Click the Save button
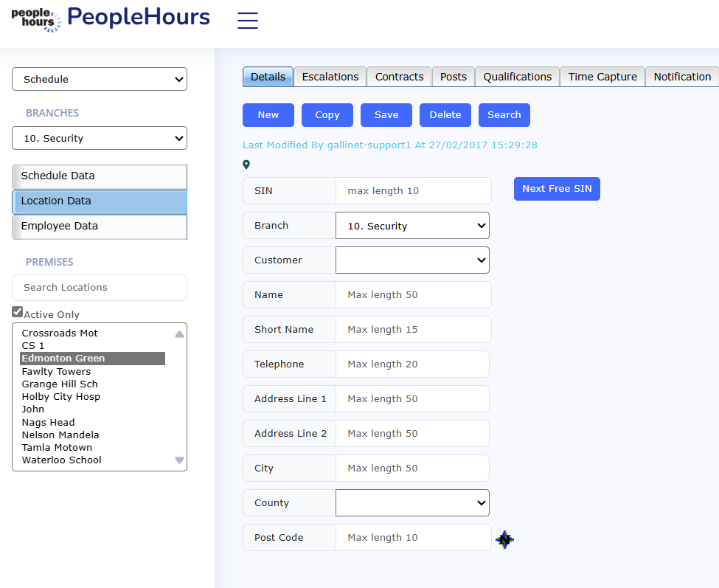The width and height of the screenshot is (719, 588). [x=386, y=115]
